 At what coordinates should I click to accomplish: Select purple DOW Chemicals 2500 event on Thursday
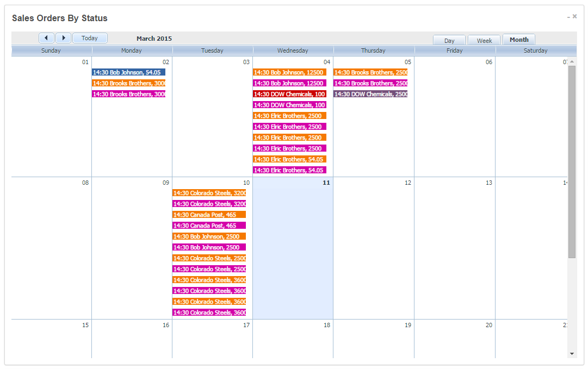click(370, 94)
